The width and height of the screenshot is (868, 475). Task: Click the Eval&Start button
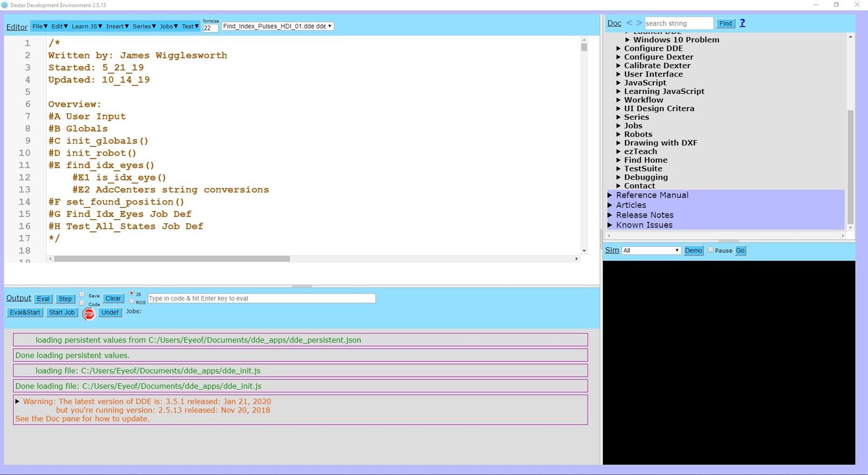pyautogui.click(x=25, y=312)
